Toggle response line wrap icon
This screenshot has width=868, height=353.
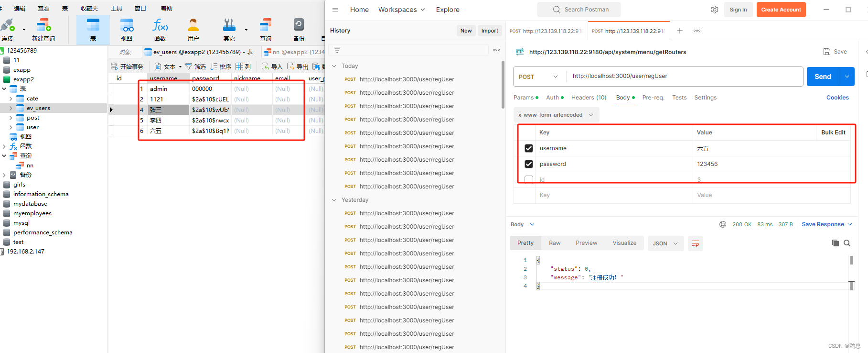[x=696, y=243]
